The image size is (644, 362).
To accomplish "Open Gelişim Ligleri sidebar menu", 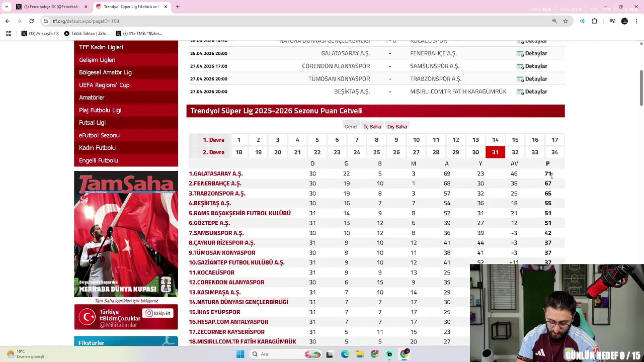I will point(126,60).
